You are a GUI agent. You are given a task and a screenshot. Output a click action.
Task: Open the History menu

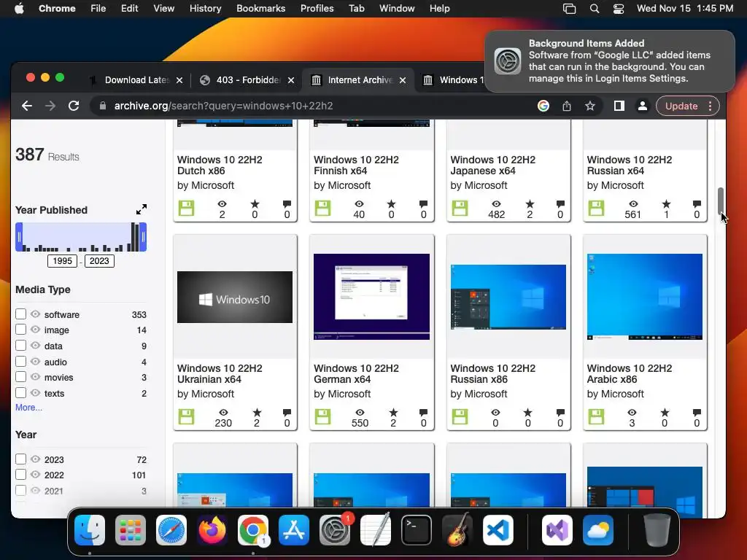pyautogui.click(x=205, y=9)
